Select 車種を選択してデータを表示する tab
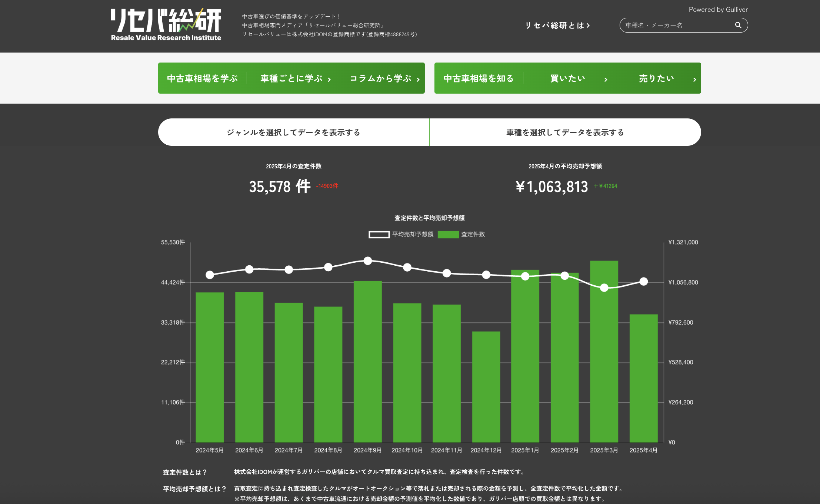 pyautogui.click(x=565, y=132)
